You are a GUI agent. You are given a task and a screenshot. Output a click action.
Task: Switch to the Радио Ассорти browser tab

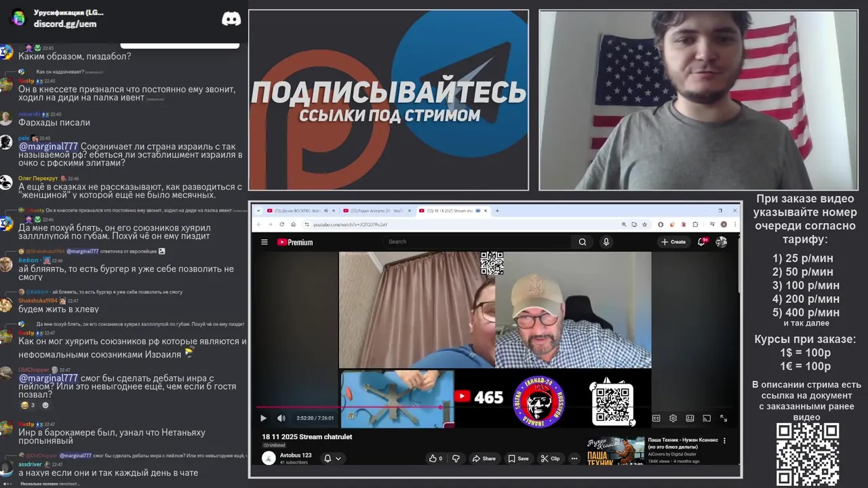pos(377,211)
